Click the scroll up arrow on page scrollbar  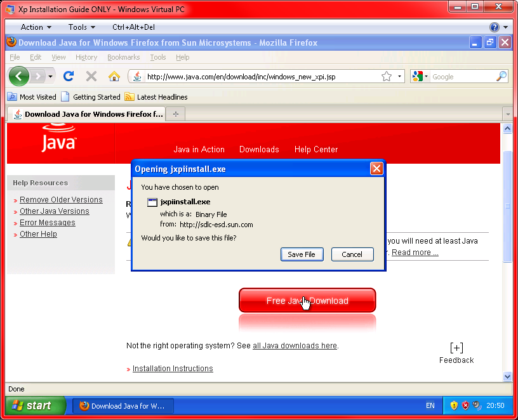click(x=508, y=128)
